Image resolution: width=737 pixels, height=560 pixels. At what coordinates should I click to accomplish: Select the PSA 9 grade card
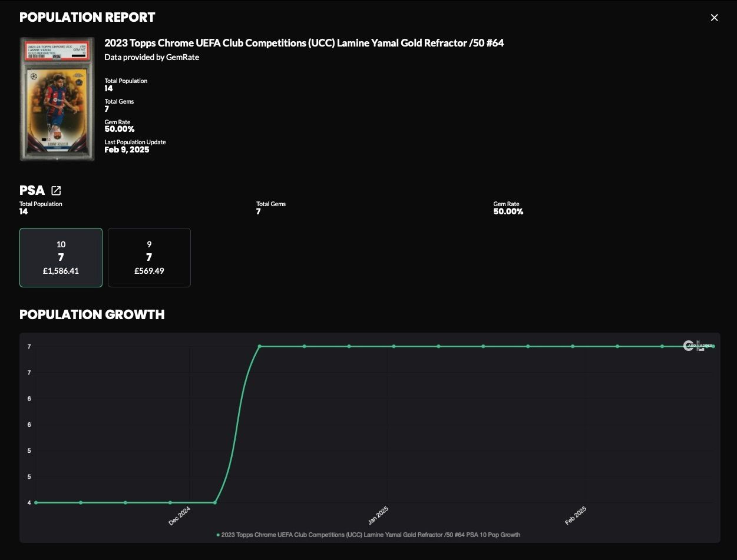coord(149,257)
